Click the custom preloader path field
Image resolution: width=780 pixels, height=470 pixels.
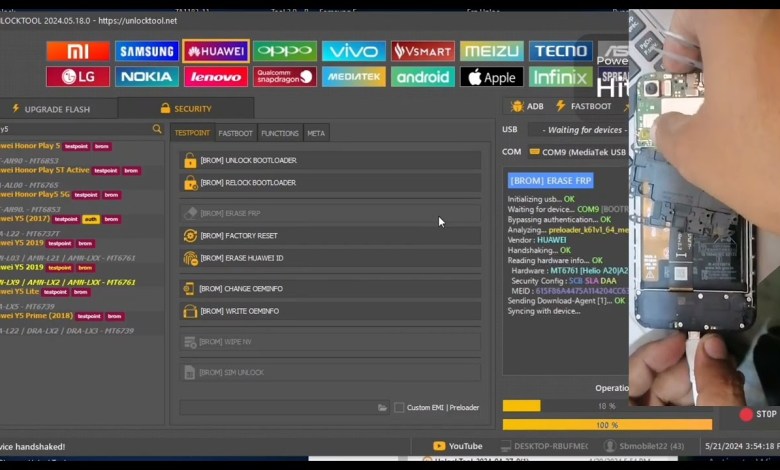coord(284,407)
